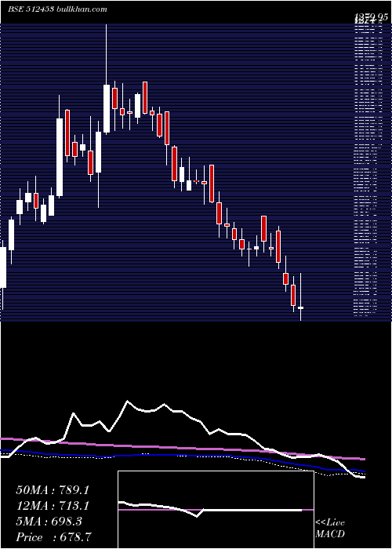
Task: Click the tallest white candlestick with long upper wick
Action: click(x=107, y=79)
